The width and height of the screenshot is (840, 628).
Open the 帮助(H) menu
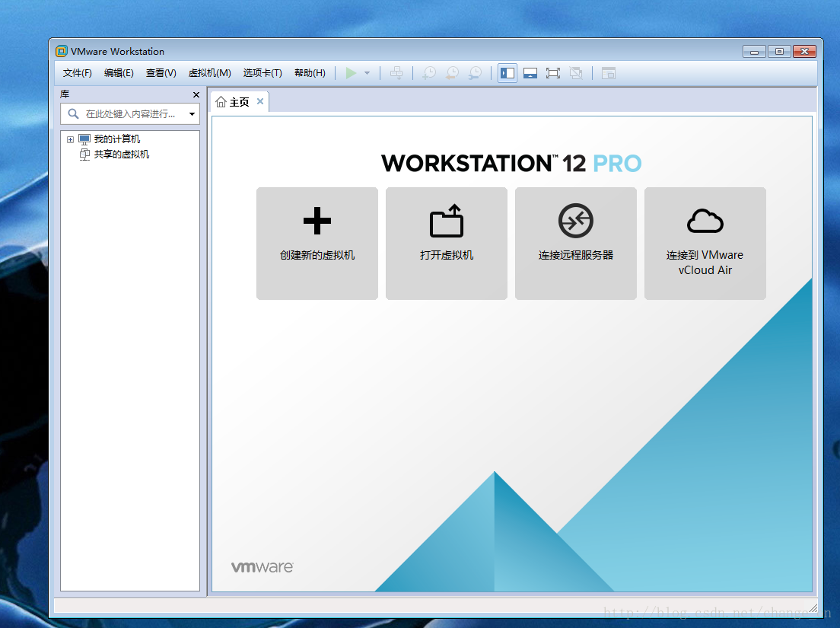pos(310,73)
